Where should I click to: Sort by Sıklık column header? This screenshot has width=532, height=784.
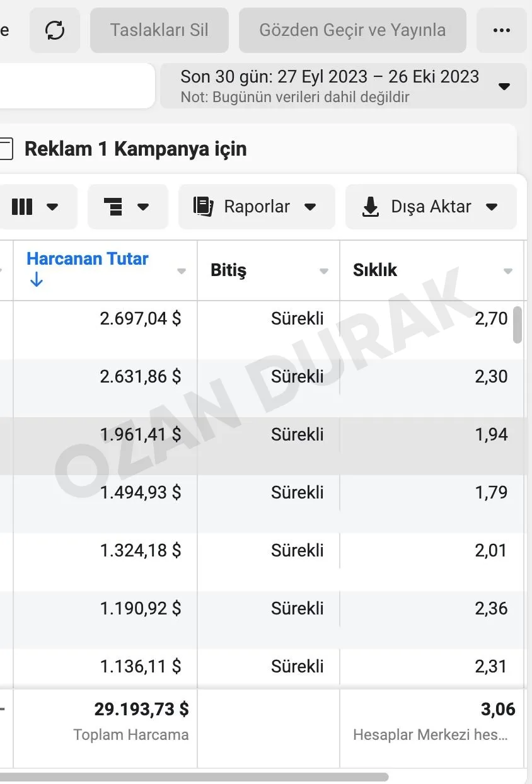click(375, 270)
